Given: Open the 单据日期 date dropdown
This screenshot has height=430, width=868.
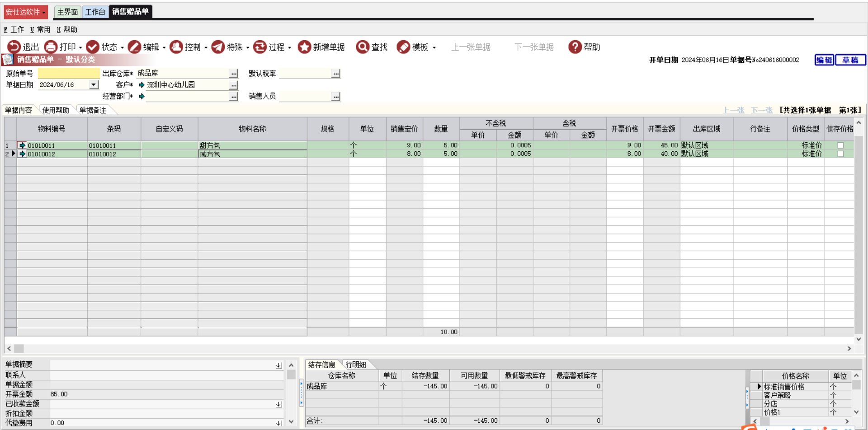Looking at the screenshot, I should click(94, 85).
